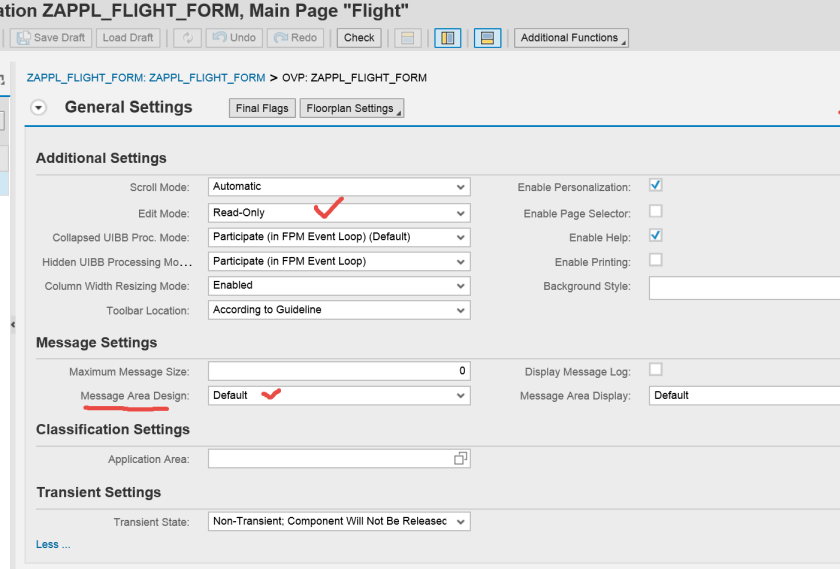Viewport: 840px width, 569px height.
Task: Toggle the attribute panel layout icon
Action: (x=487, y=38)
